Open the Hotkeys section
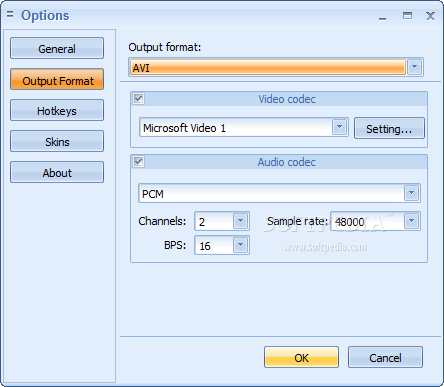 click(x=57, y=110)
